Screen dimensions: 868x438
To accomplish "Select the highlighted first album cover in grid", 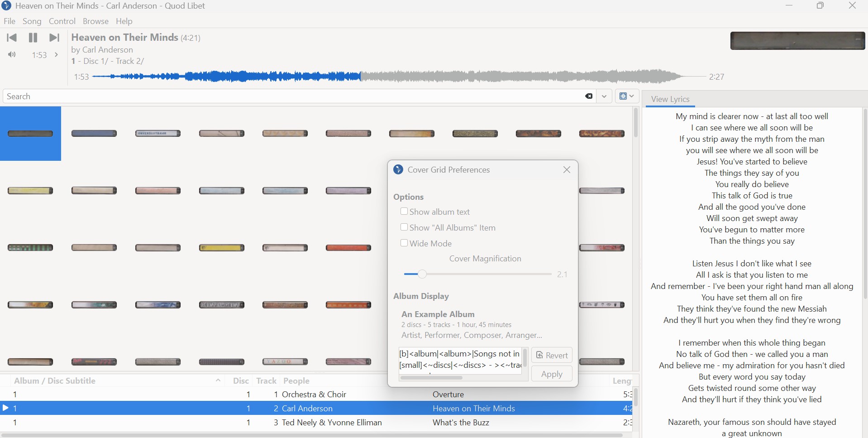I will tap(30, 134).
